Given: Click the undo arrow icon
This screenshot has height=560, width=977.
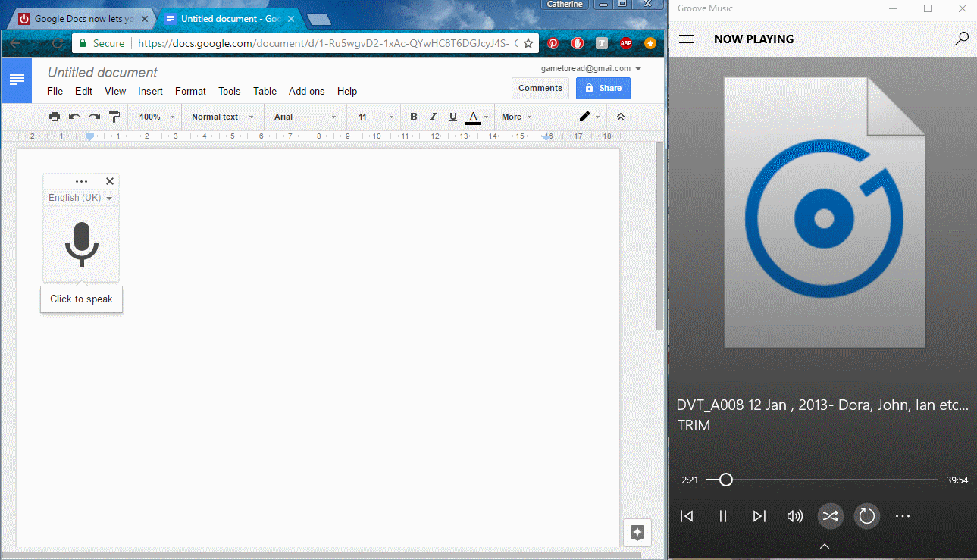Looking at the screenshot, I should (x=74, y=117).
